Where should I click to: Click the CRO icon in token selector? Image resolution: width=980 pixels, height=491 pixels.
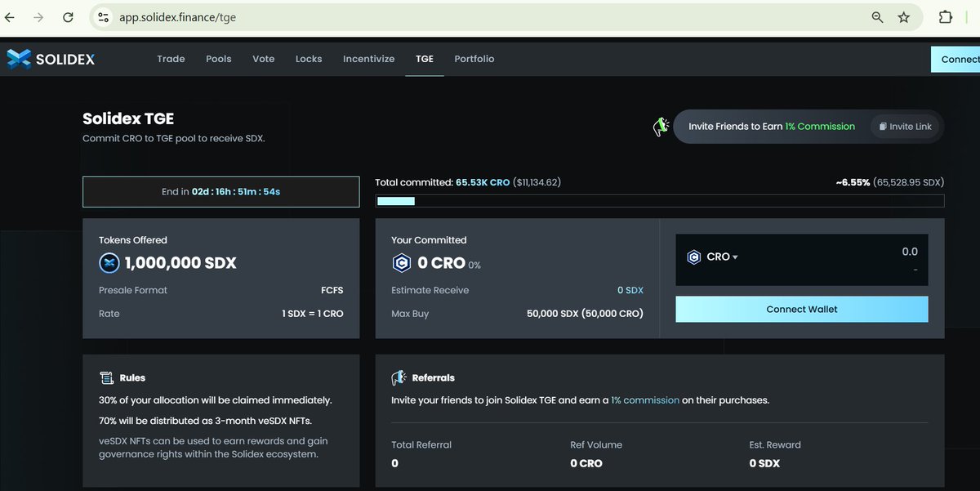[x=693, y=257]
